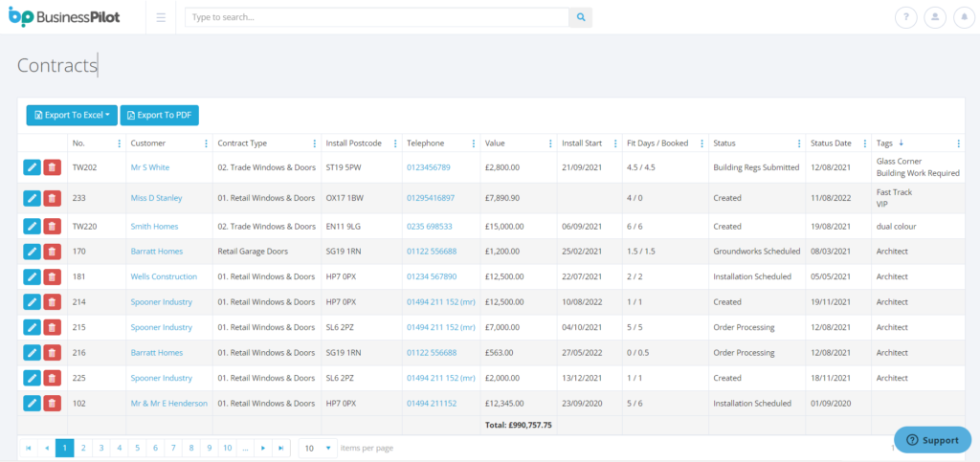
Task: Sort by Install Start column header
Action: click(x=582, y=143)
